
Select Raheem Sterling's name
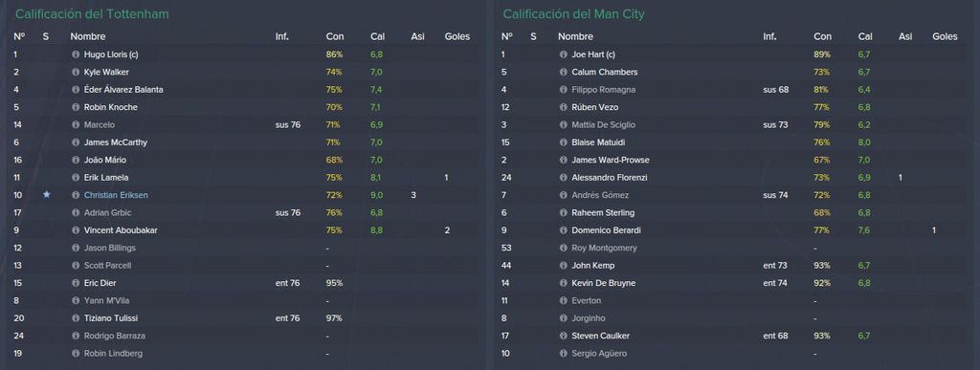coord(603,213)
